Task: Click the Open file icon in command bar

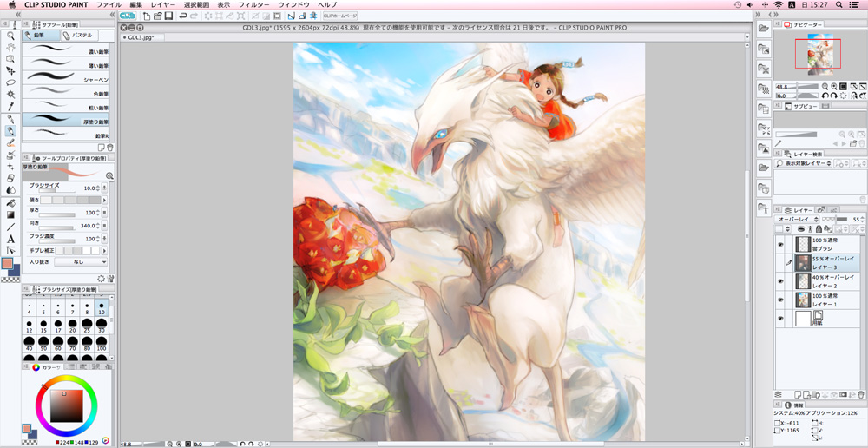Action: pyautogui.click(x=158, y=16)
